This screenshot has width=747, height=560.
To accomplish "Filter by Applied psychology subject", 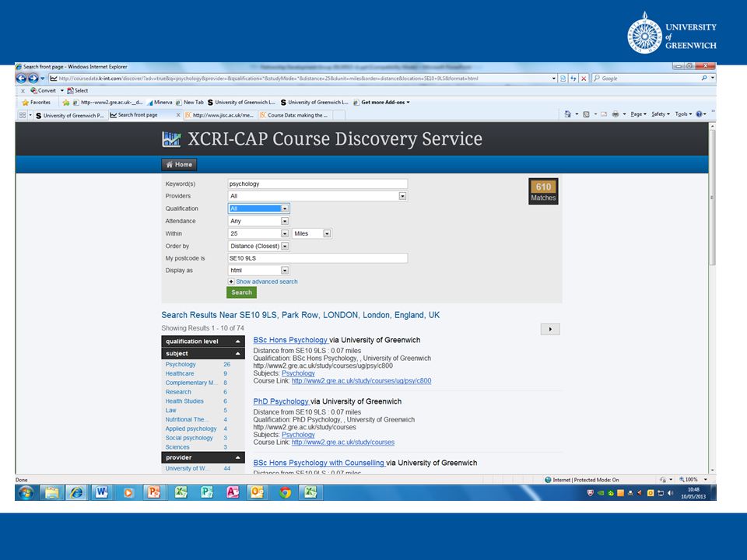I will click(x=191, y=429).
